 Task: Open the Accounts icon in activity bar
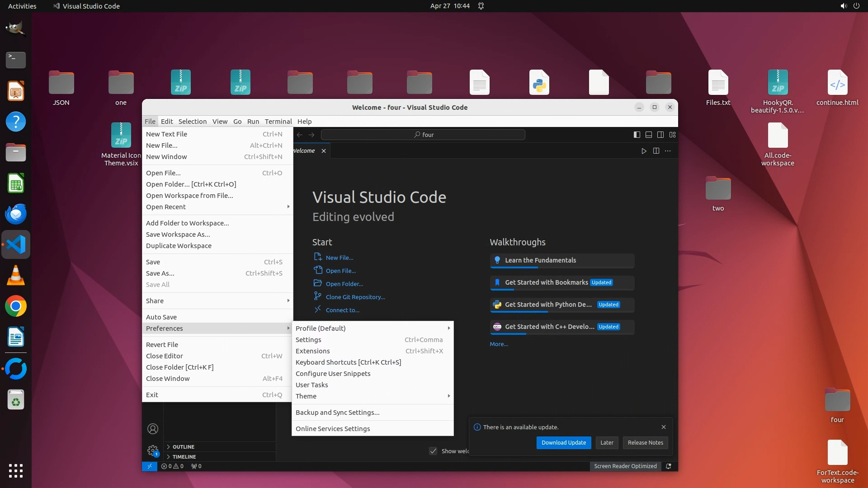153,428
